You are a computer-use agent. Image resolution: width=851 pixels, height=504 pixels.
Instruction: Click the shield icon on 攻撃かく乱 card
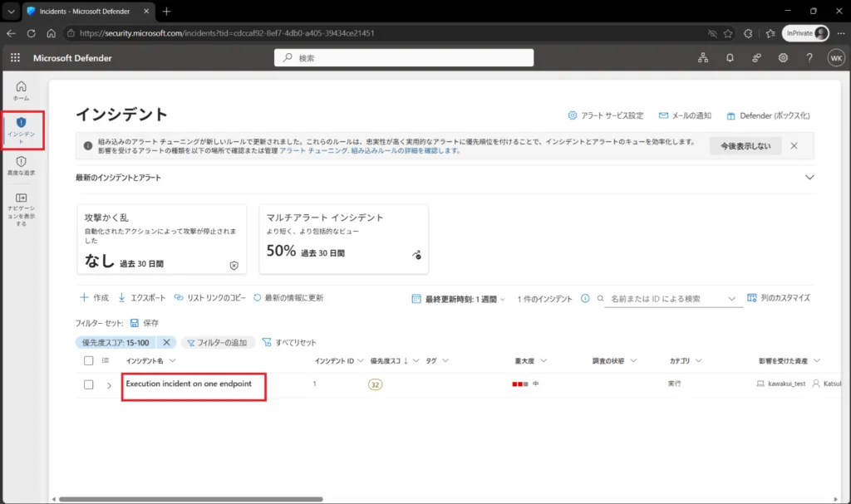click(234, 266)
